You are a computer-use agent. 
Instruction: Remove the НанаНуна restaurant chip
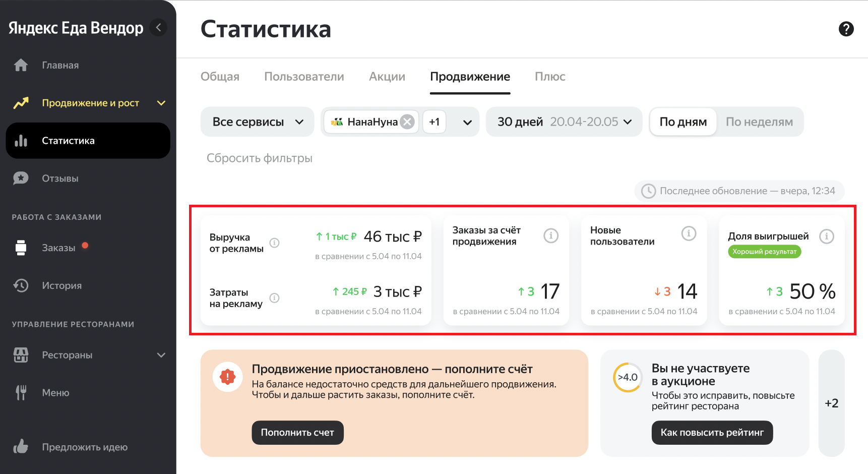[x=407, y=122]
